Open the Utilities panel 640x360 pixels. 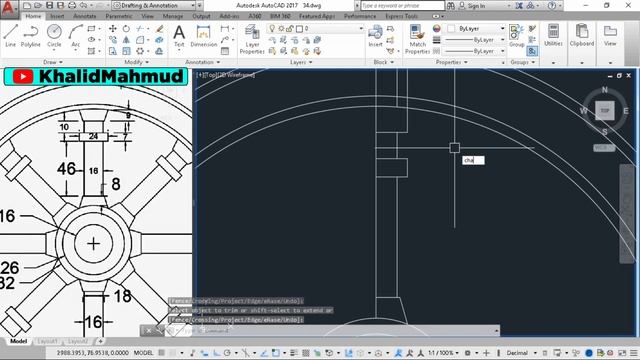[553, 36]
